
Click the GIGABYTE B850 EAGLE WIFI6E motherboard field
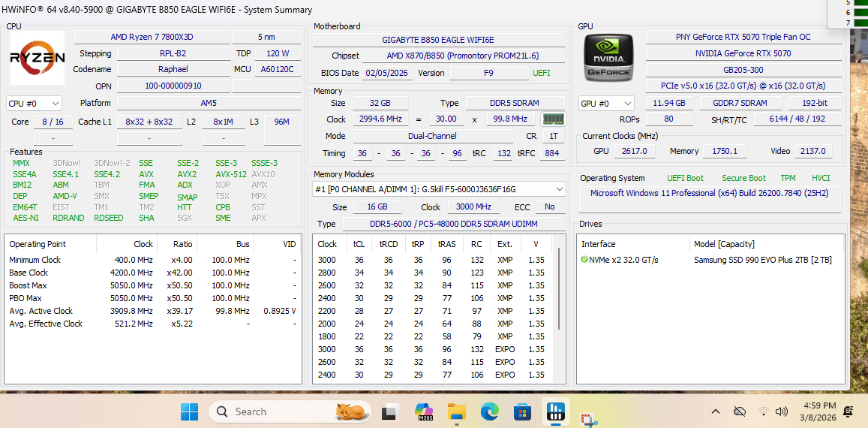pos(438,40)
